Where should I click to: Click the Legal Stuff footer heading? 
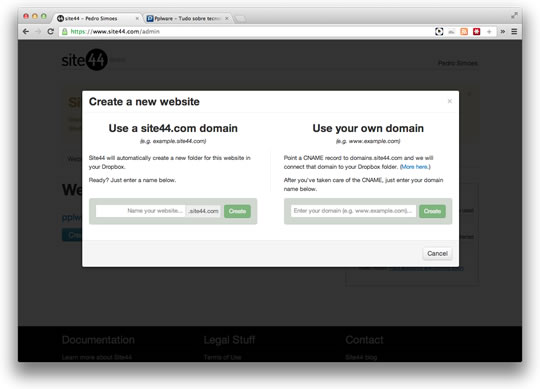229,340
